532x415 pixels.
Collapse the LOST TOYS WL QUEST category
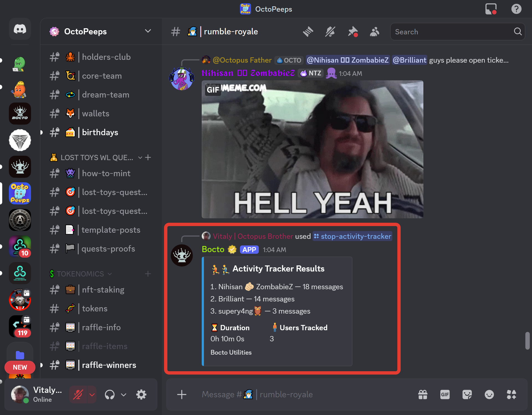(97, 158)
